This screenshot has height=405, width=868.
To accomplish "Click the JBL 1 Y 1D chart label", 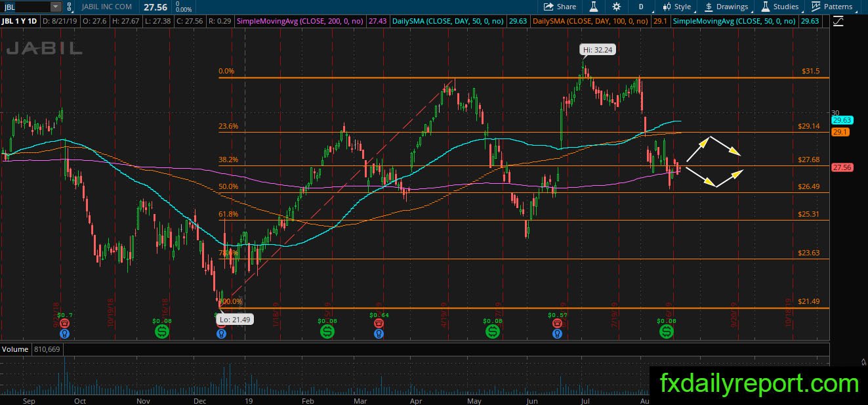I will point(20,21).
